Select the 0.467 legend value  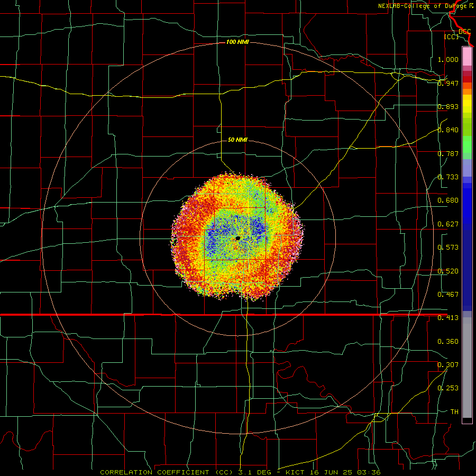448,295
